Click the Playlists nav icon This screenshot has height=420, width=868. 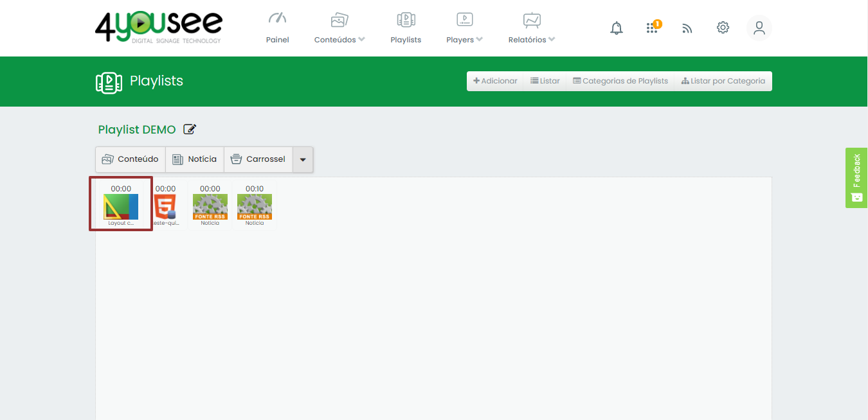406,20
